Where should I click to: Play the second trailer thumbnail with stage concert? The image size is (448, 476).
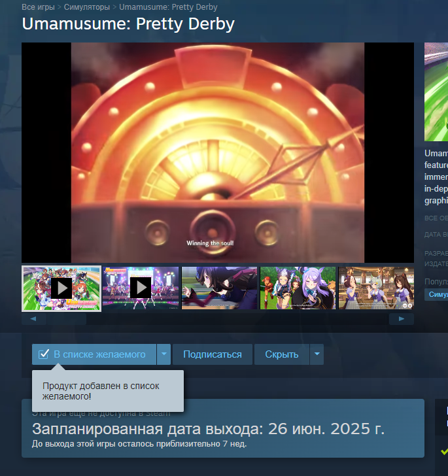pos(141,288)
